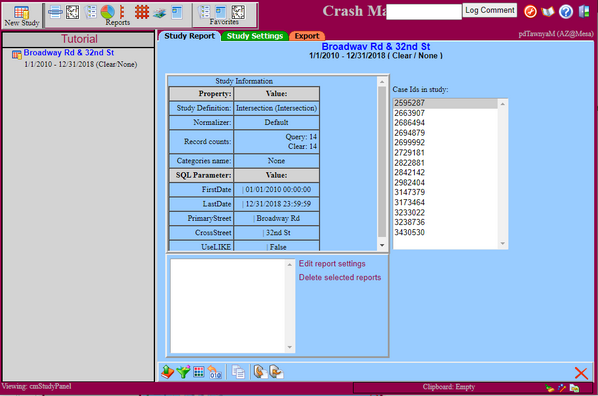Screen dimensions: 598x396
Task: Select case ID 3430530
Action: pos(445,232)
